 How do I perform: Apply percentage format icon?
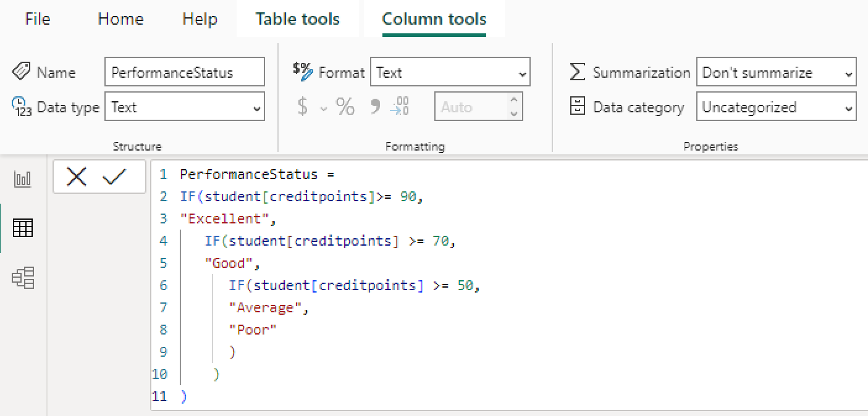(345, 107)
